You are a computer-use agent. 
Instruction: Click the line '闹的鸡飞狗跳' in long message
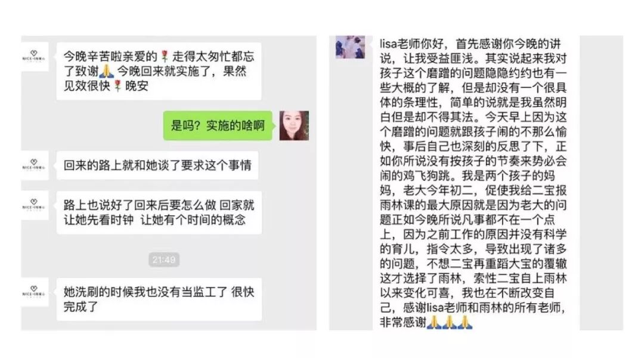(x=417, y=175)
